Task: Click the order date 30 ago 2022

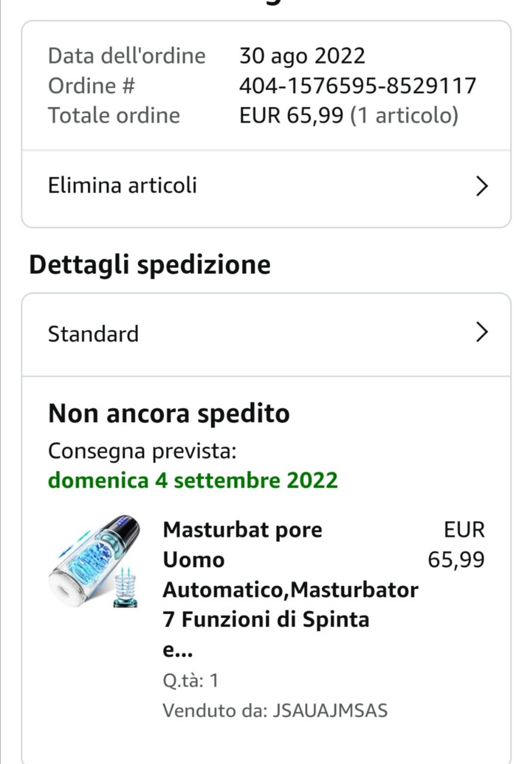Action: [302, 56]
